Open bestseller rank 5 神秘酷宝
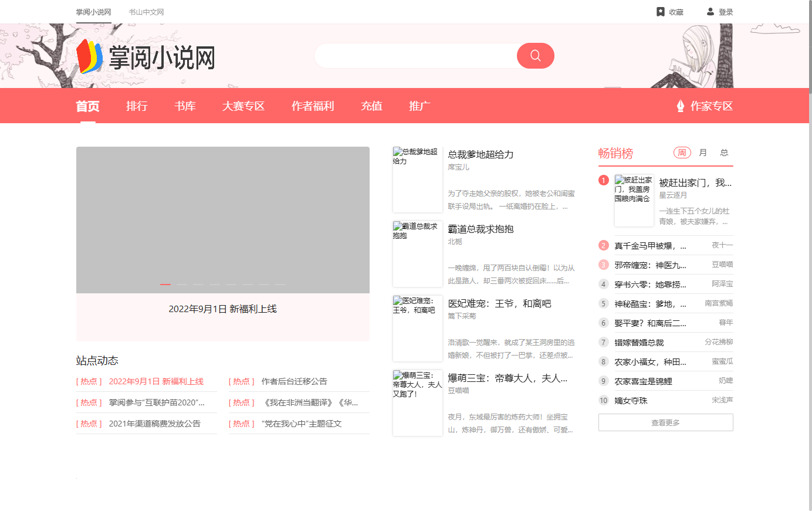 point(650,304)
